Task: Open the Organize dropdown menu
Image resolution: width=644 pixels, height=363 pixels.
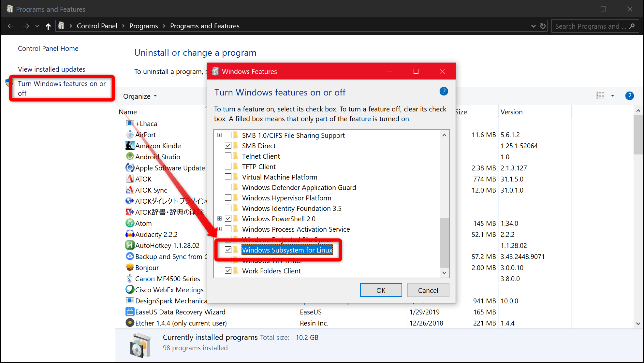Action: click(x=140, y=96)
